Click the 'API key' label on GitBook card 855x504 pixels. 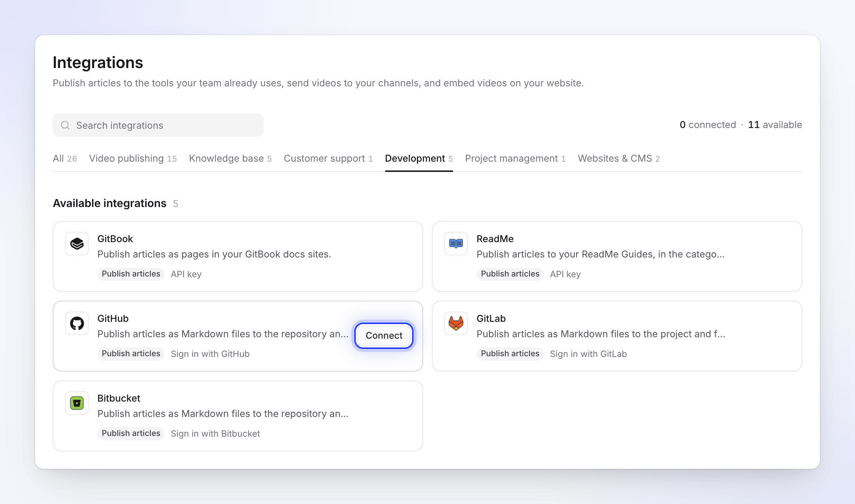coord(186,274)
